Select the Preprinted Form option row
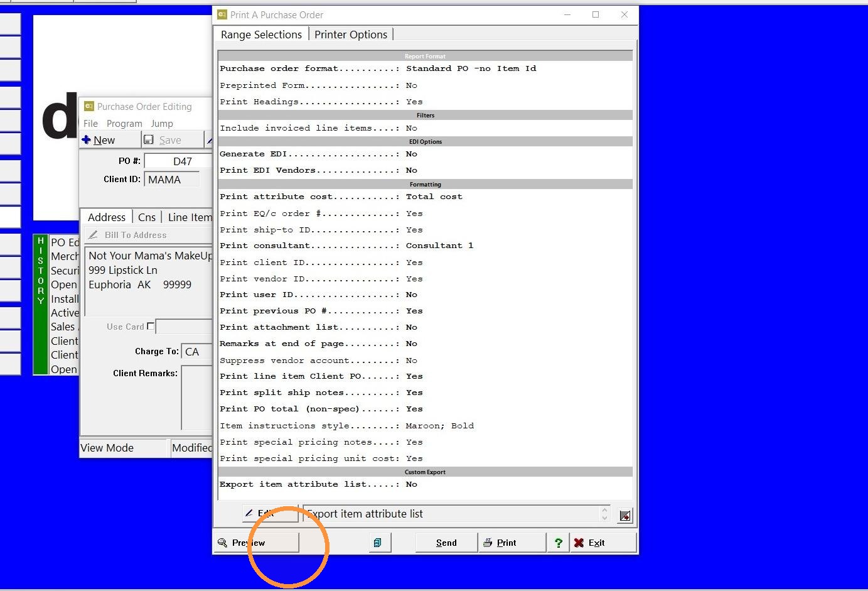Image resolution: width=868 pixels, height=591 pixels. click(x=425, y=85)
